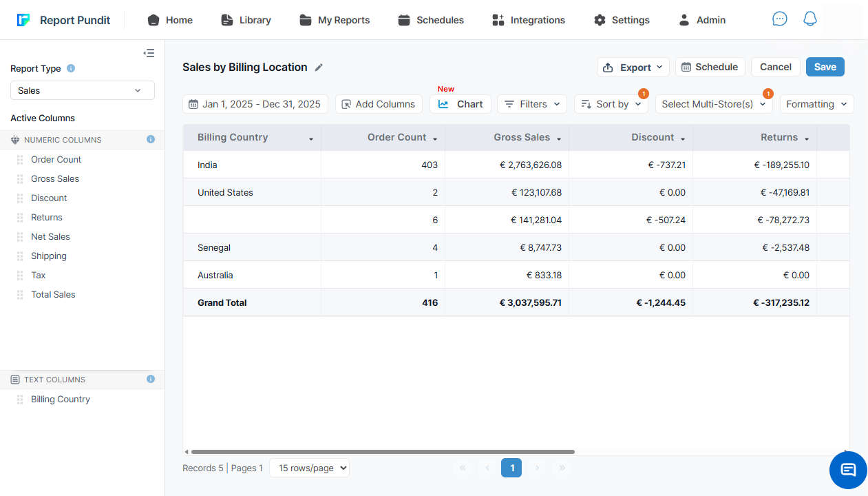Viewport: 868px width, 496px height.
Task: Open Billing Country column header menu arrow
Action: pyautogui.click(x=311, y=139)
